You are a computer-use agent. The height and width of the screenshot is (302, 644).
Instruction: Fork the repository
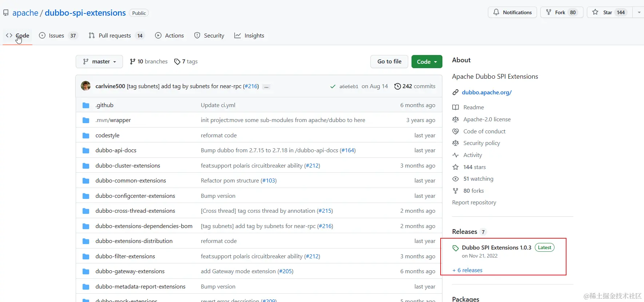[x=562, y=12]
